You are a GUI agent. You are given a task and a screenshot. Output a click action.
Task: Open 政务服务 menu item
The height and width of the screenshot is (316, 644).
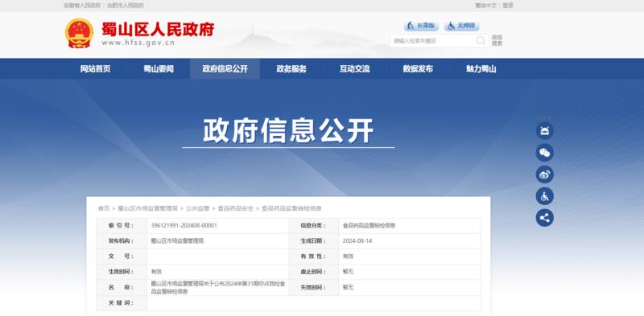tap(291, 69)
